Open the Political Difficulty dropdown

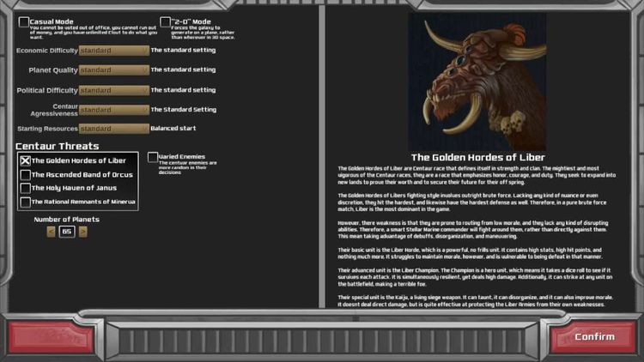point(113,90)
